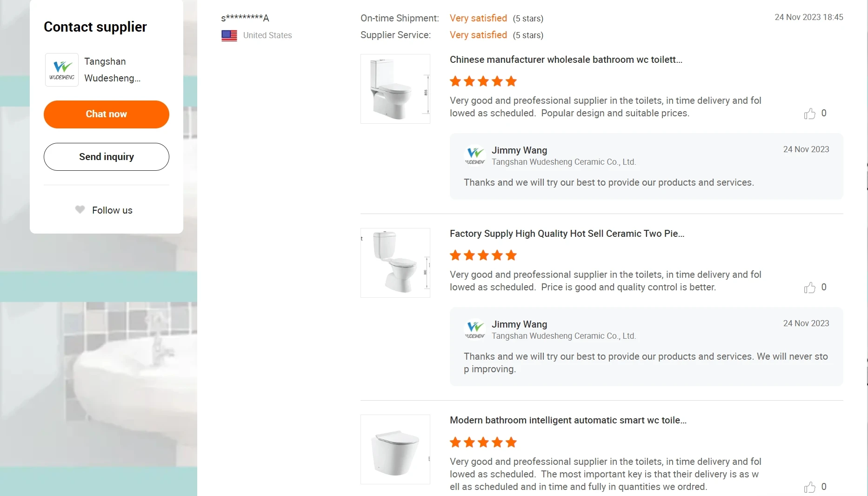Click the Follow us text
The width and height of the screenshot is (868, 496).
(x=112, y=210)
